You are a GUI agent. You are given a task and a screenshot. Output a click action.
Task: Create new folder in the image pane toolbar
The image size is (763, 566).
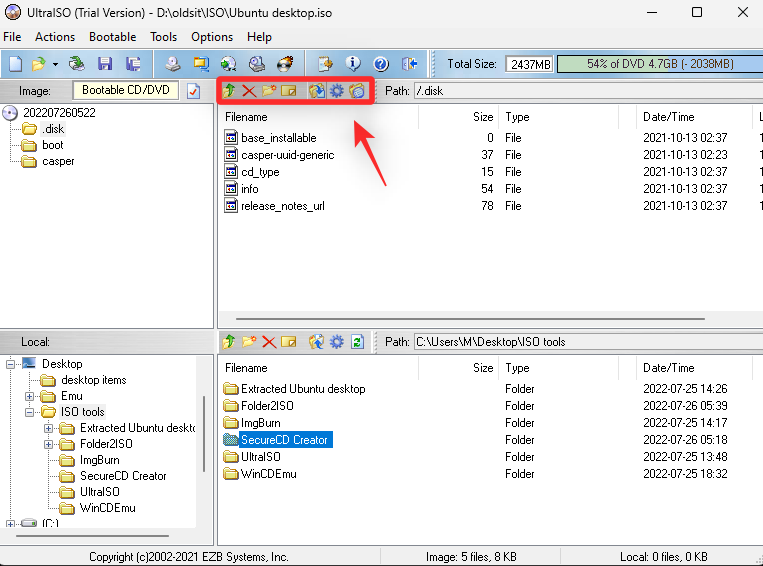click(x=269, y=91)
